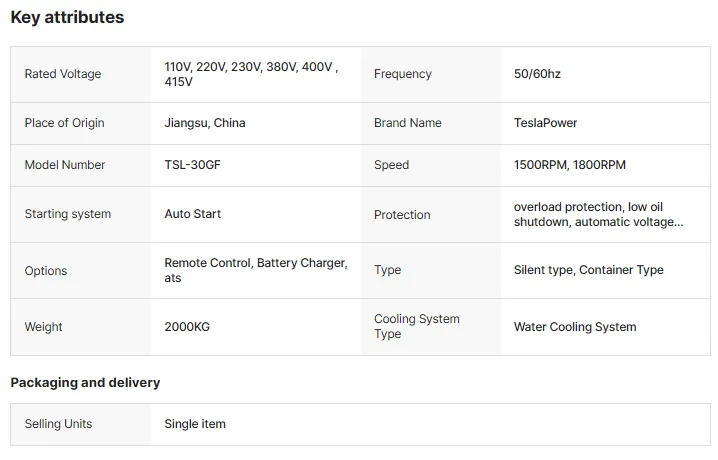Viewport: 718px width, 460px height.
Task: Select the Frequency label
Action: pyautogui.click(x=403, y=74)
